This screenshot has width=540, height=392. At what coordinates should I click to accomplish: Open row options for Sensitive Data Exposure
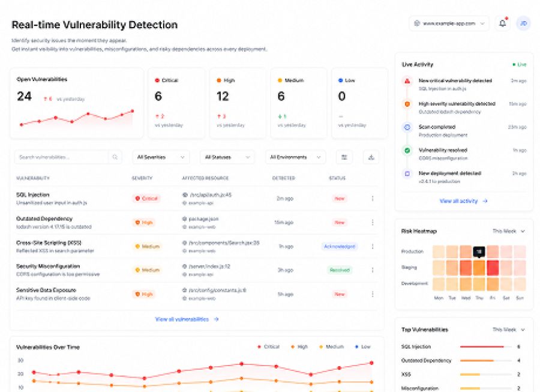(373, 294)
